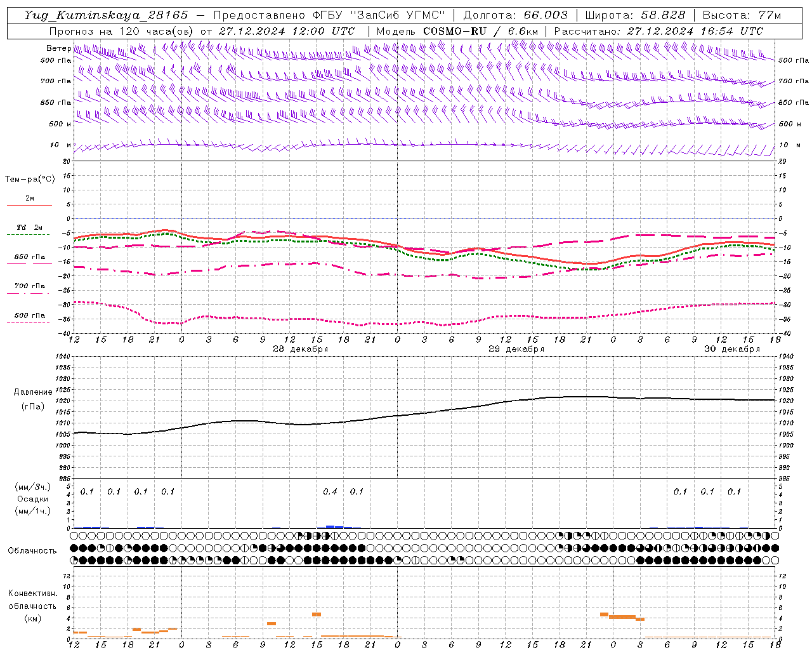
Task: Click the '500 гПа' temperature legend entry
Action: coord(29,315)
